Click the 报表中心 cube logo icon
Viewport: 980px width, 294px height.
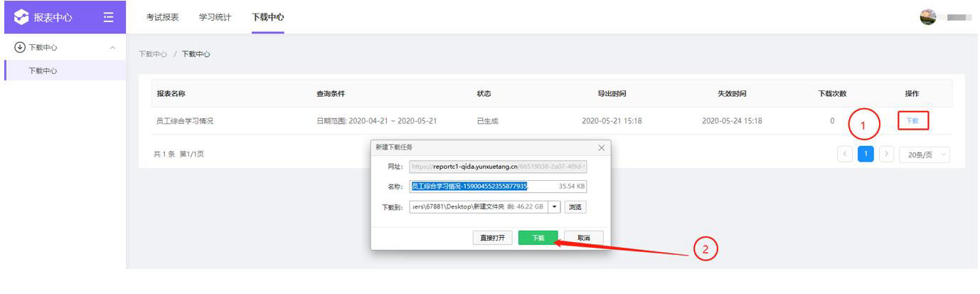click(22, 17)
